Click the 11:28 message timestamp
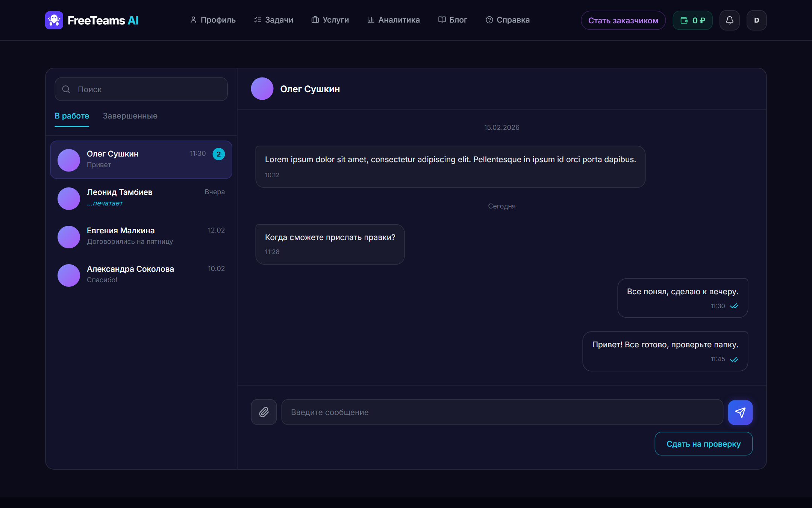Screen dimensions: 812x508 pyautogui.click(x=272, y=252)
